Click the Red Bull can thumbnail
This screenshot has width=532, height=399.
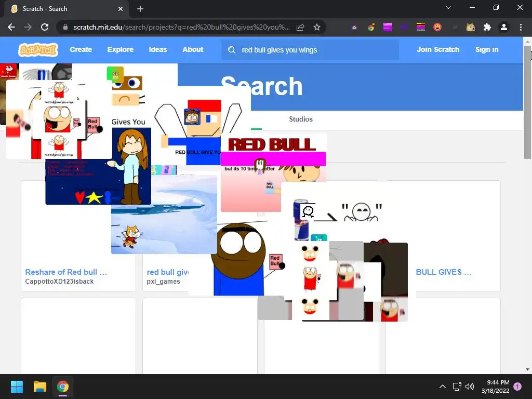(301, 220)
